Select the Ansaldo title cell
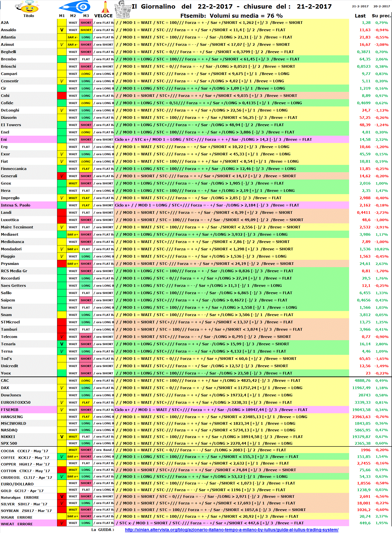The height and width of the screenshot is (533, 392). [29, 30]
